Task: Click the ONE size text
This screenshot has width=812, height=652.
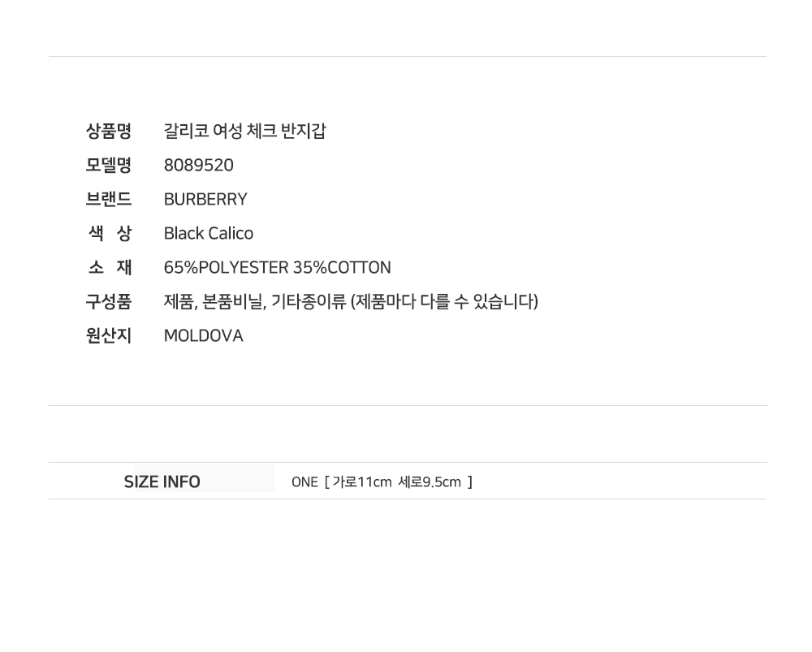Action: click(304, 482)
